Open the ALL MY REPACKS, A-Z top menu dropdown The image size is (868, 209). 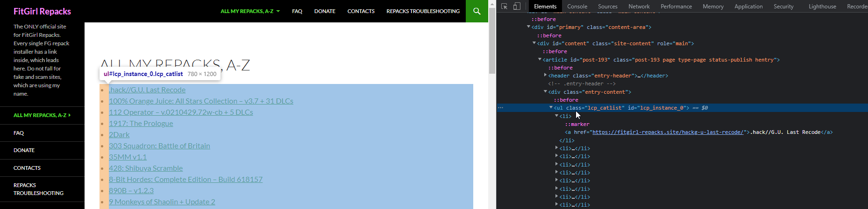(x=250, y=11)
